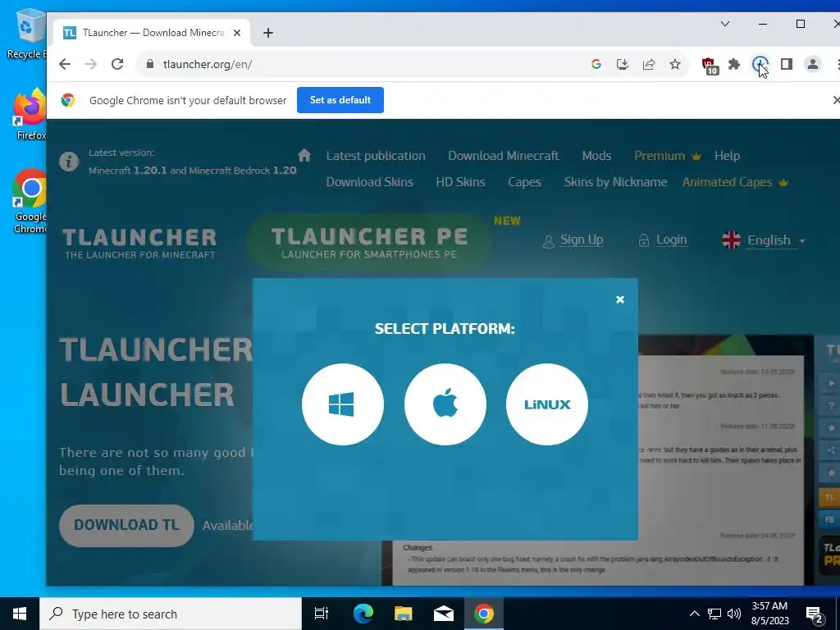
Task: Open Task View on the taskbar
Action: [321, 614]
